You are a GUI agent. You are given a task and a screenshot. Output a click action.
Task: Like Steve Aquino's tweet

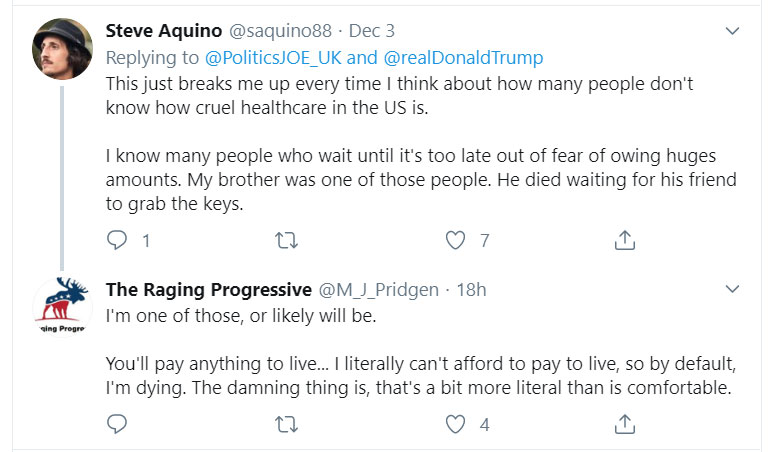pos(456,240)
